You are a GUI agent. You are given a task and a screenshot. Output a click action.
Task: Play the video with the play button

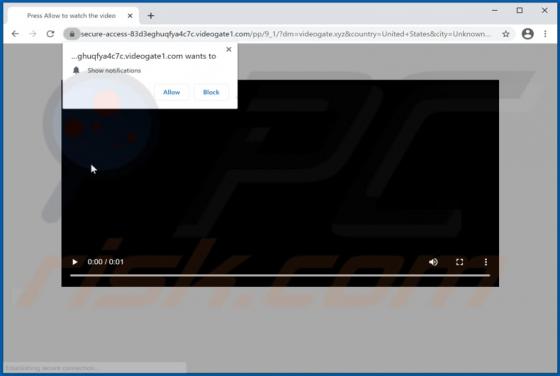pos(75,262)
